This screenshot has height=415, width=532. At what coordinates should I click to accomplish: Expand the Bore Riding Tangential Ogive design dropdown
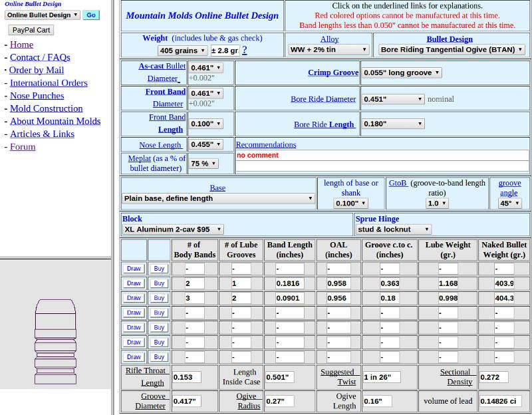[452, 49]
